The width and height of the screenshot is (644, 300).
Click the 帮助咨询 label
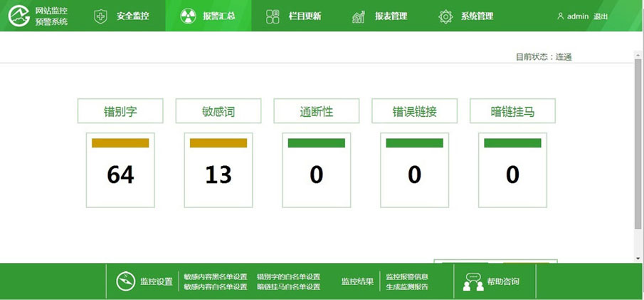[503, 282]
